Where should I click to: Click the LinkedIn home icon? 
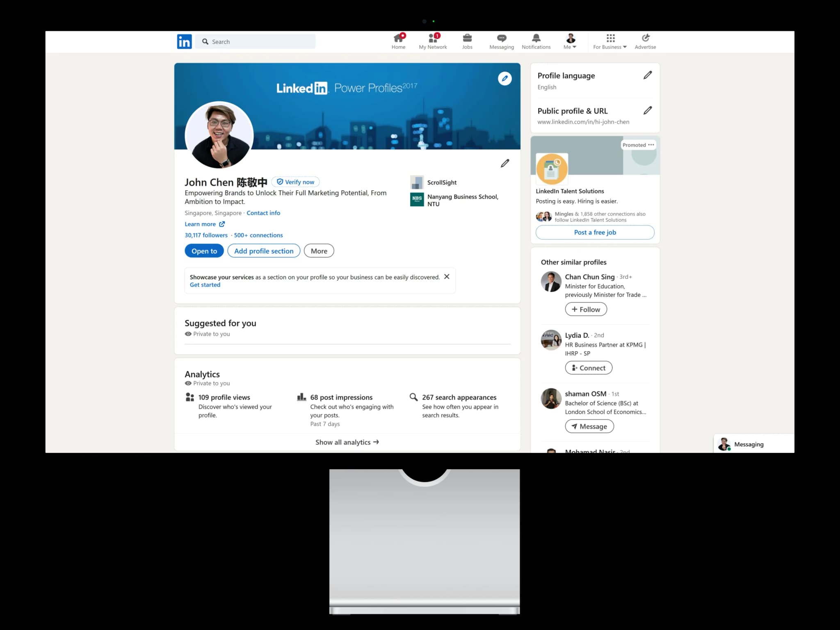click(x=398, y=41)
